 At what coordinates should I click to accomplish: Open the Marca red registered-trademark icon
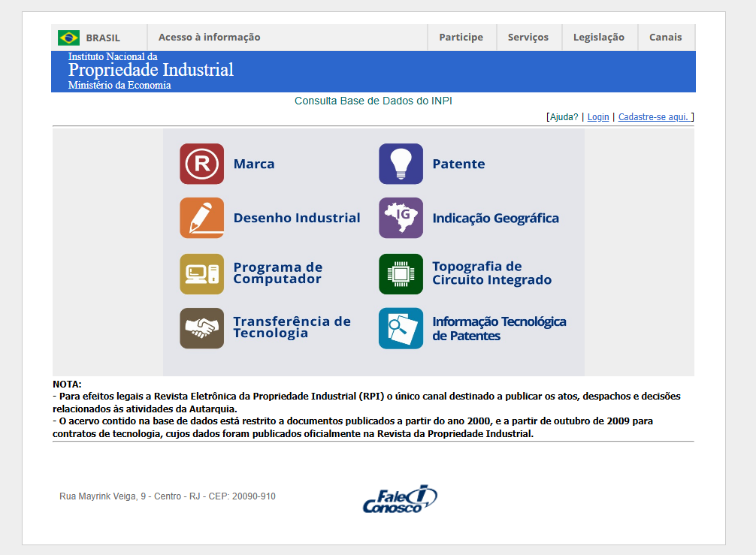[201, 164]
